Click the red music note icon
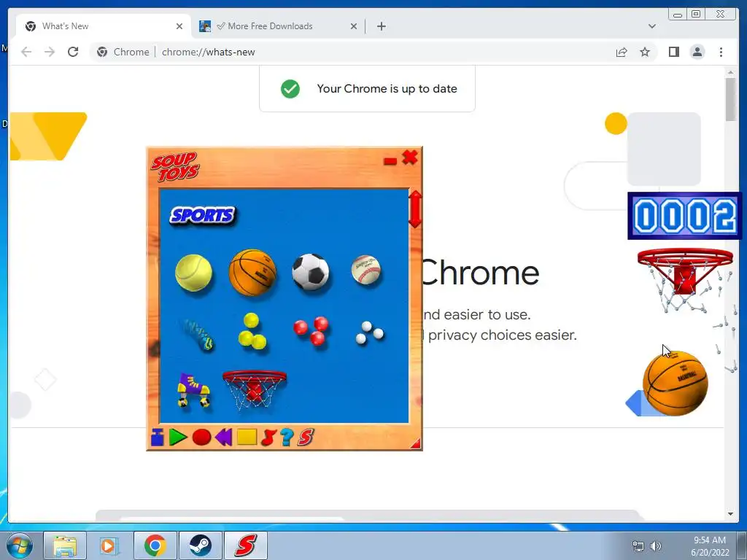 tap(268, 437)
